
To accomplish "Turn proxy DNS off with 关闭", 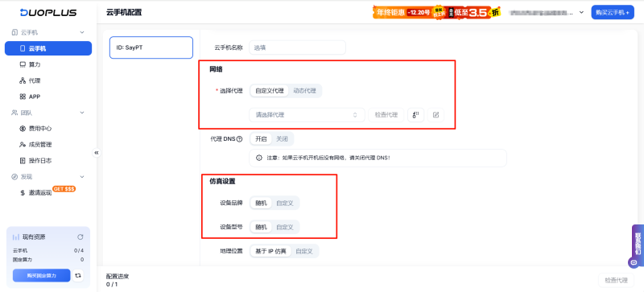I will (283, 139).
